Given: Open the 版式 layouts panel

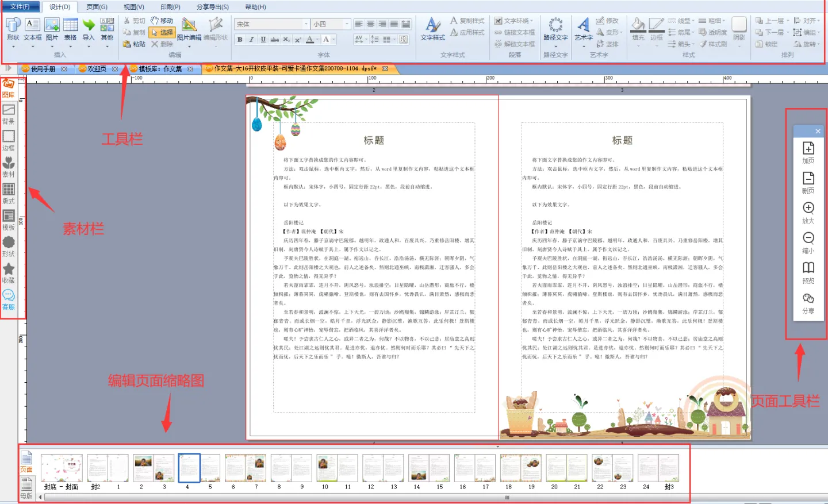Looking at the screenshot, I should click(9, 194).
